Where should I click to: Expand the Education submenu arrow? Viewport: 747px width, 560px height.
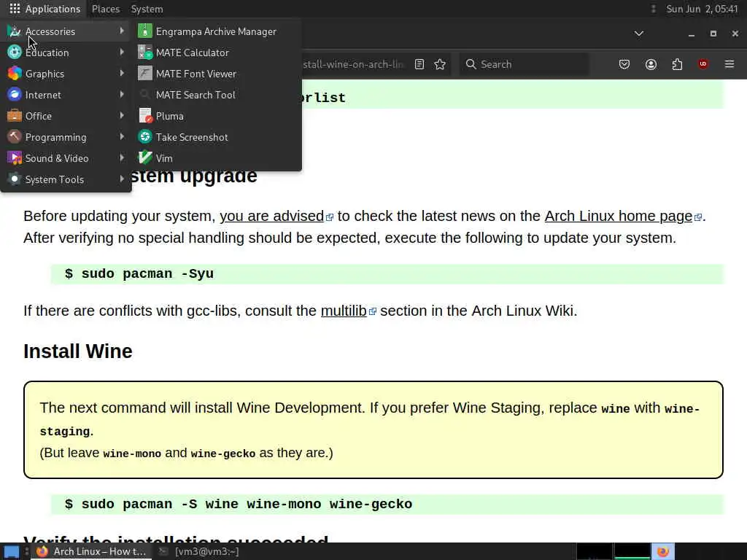[x=122, y=52]
